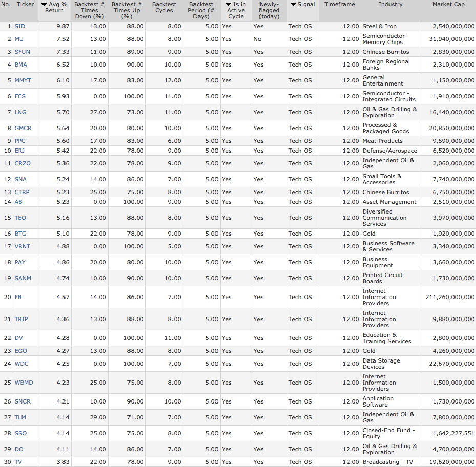Sort by Newly-flagged (today) header

(269, 10)
